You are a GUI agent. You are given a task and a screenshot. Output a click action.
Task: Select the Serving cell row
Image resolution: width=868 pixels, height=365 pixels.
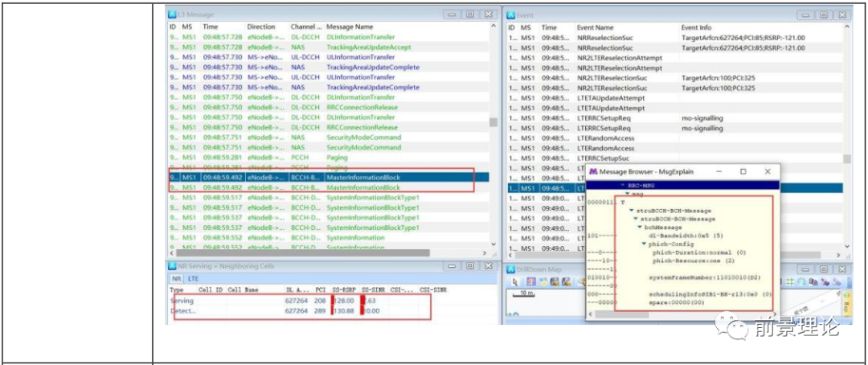[299, 301]
